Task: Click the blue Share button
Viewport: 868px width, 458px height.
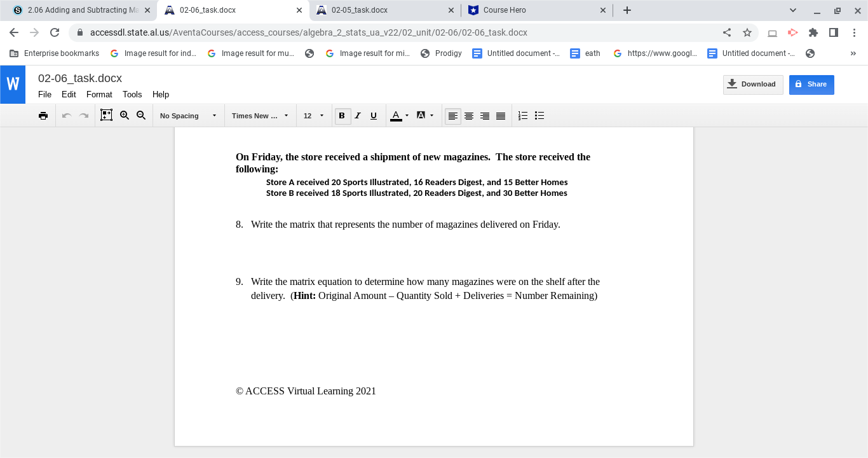Action: (x=811, y=84)
